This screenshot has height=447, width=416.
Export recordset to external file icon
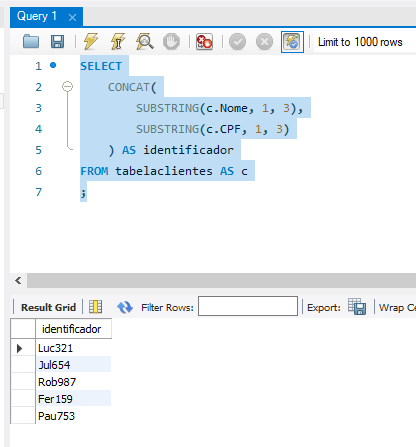pos(357,306)
